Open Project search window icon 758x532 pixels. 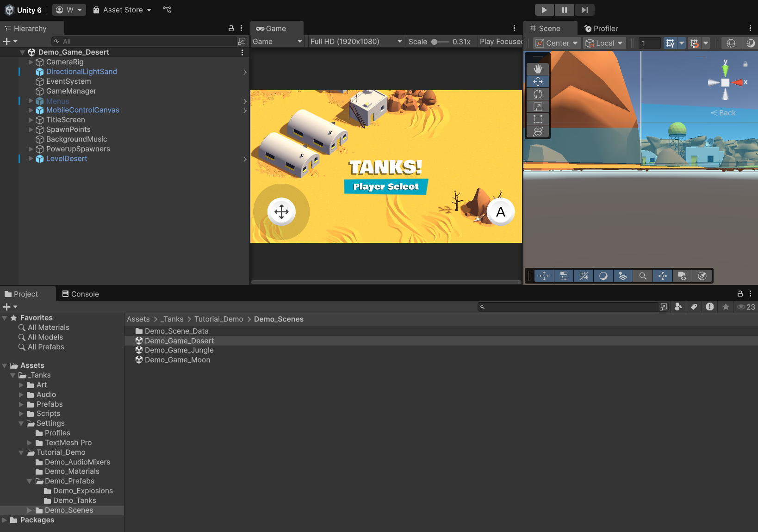[663, 307]
